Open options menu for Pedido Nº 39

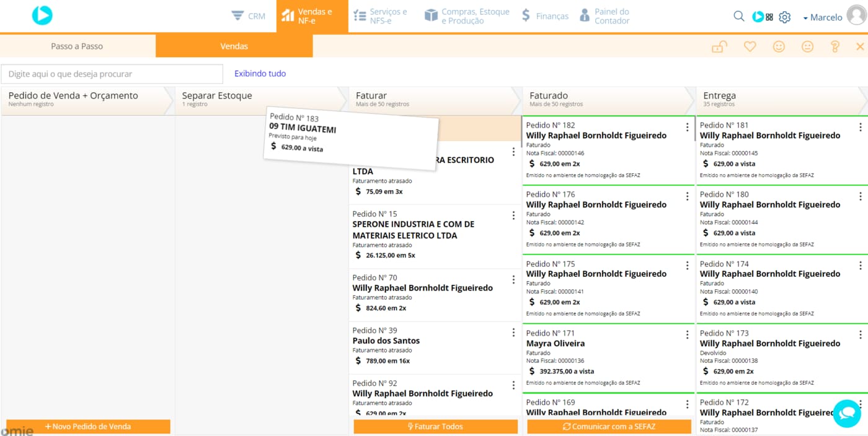coord(513,333)
